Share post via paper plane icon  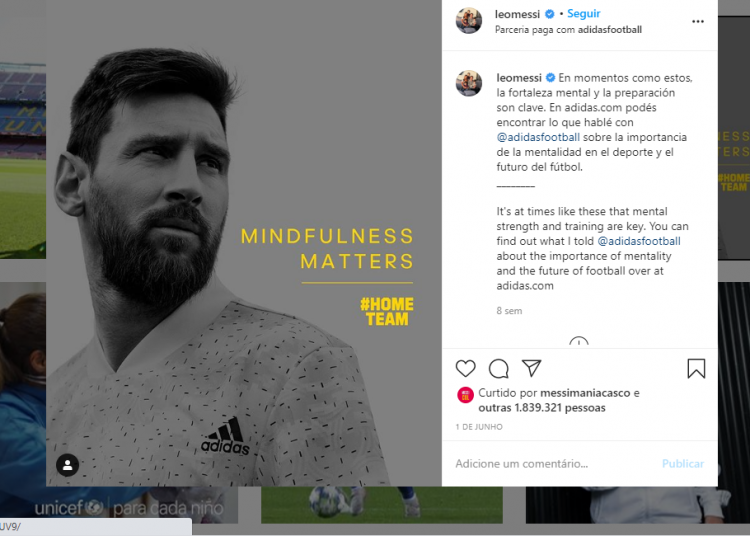click(x=531, y=368)
